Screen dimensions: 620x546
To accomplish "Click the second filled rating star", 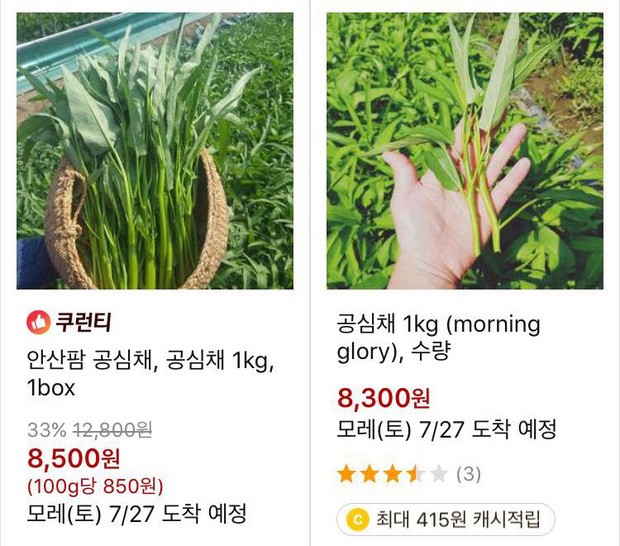I will [x=370, y=473].
